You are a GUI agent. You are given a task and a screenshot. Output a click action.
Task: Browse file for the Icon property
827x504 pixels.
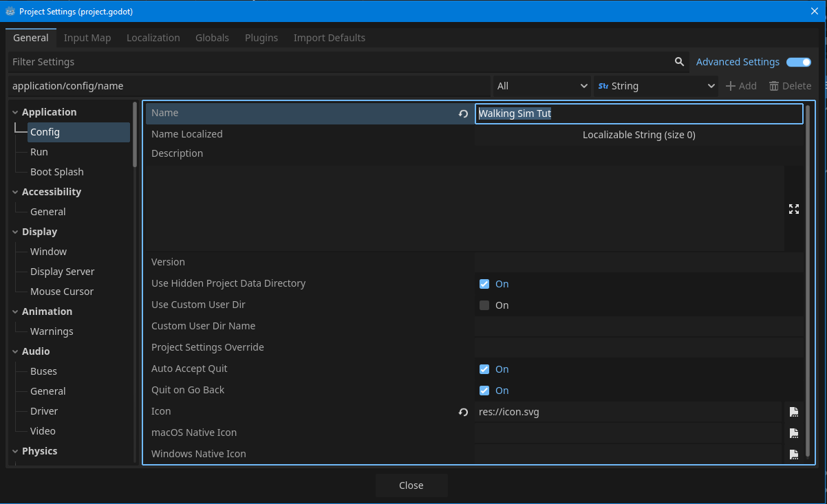point(793,412)
